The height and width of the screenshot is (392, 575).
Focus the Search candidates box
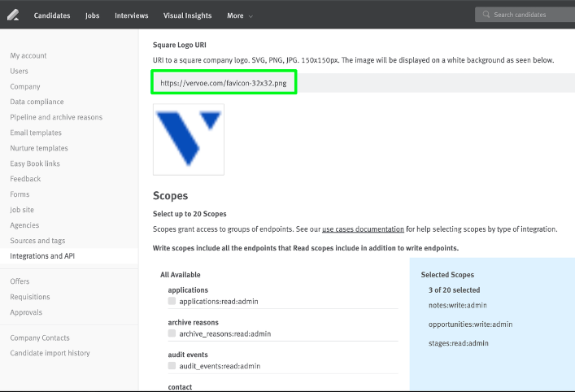(x=525, y=15)
